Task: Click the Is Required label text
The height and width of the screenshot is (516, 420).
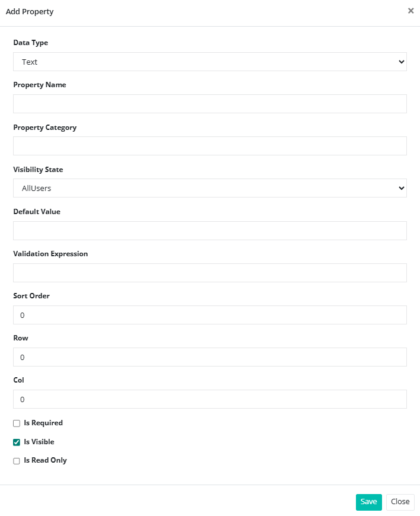Action: (43, 423)
